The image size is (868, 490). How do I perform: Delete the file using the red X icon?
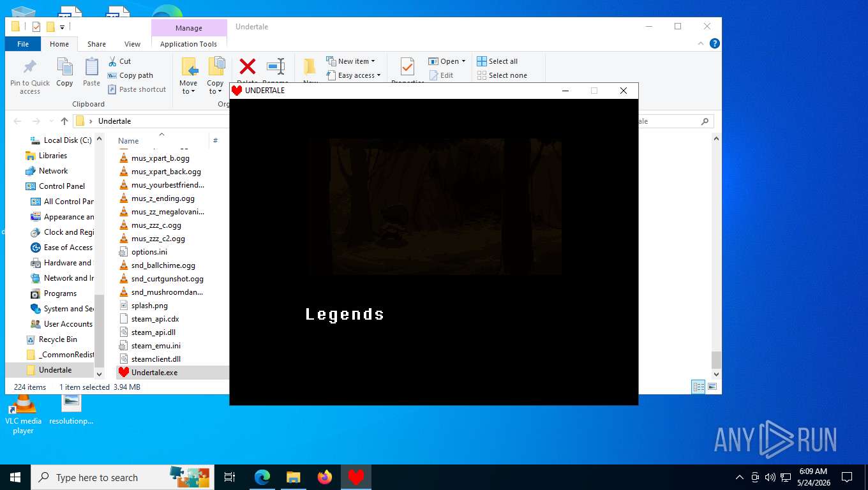[x=247, y=66]
